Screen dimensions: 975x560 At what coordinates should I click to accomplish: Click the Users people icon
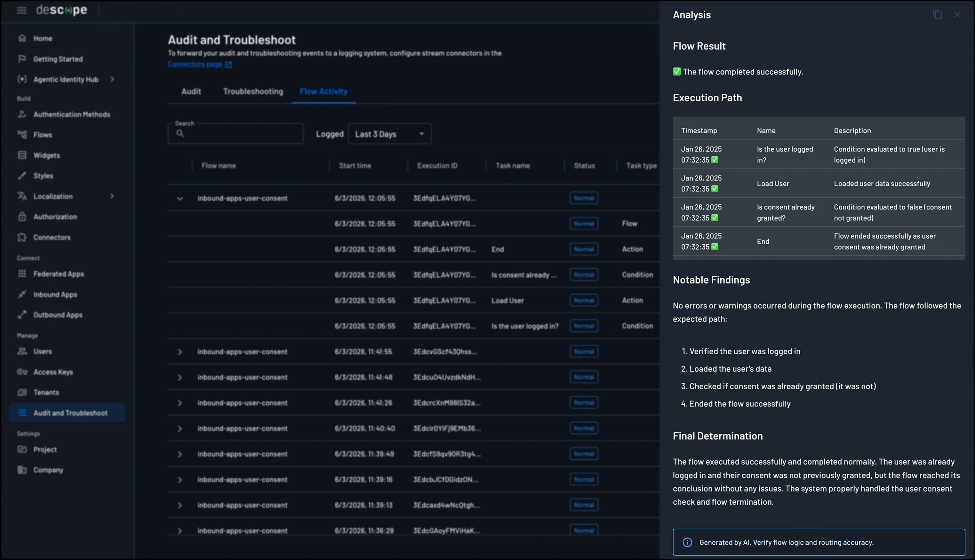tap(22, 351)
